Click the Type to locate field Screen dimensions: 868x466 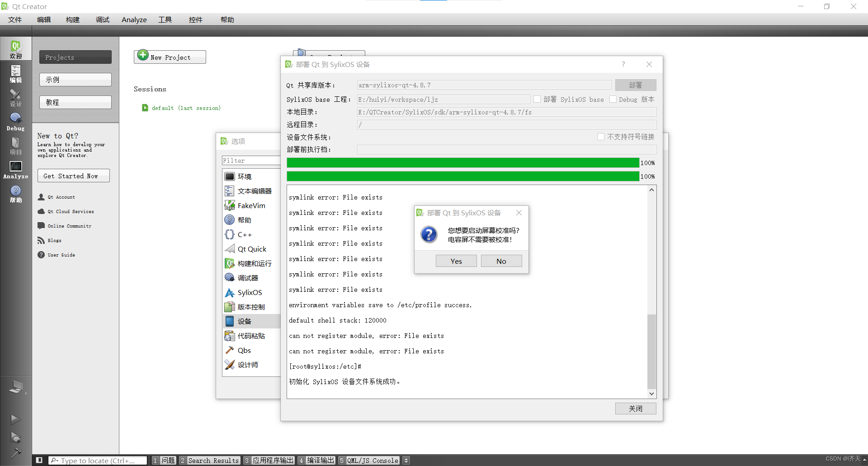98,460
